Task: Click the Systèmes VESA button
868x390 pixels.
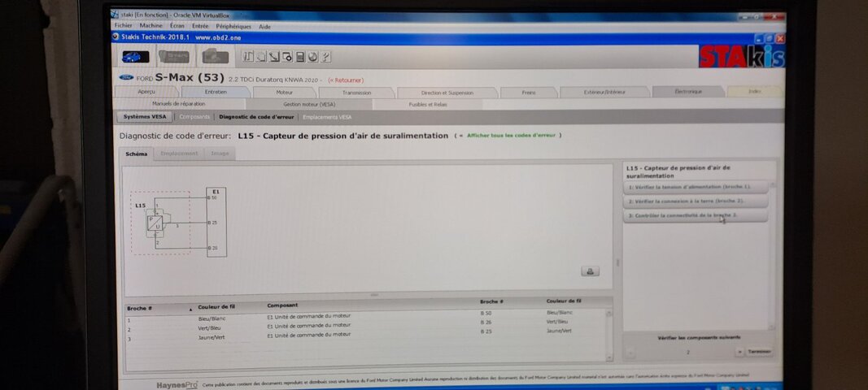Action: (x=145, y=117)
